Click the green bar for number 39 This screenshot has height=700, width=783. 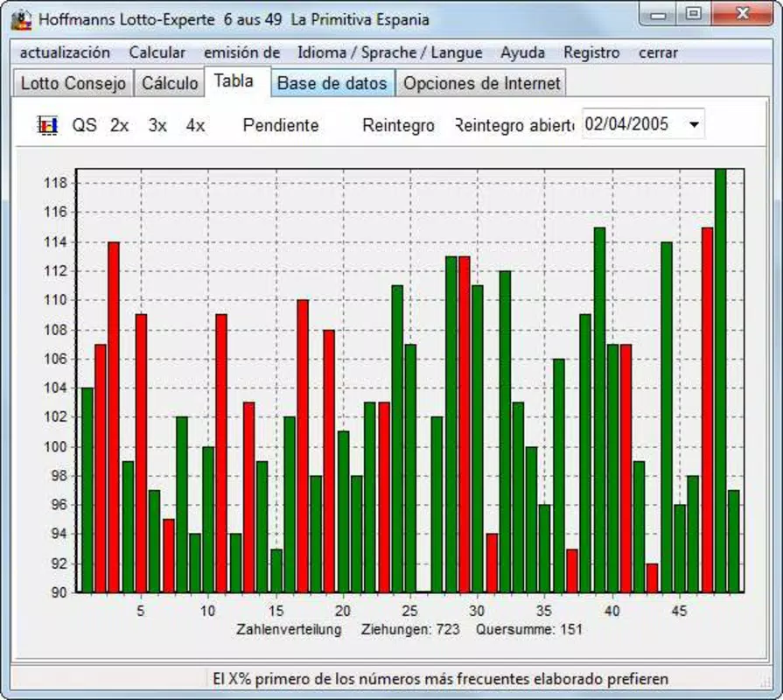[x=599, y=409]
